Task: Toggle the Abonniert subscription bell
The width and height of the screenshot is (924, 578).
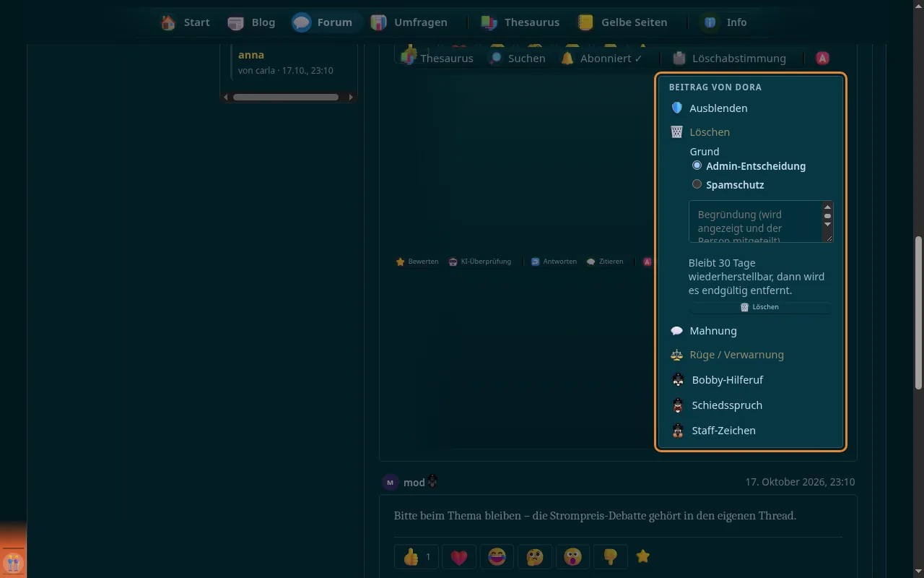Action: (567, 59)
